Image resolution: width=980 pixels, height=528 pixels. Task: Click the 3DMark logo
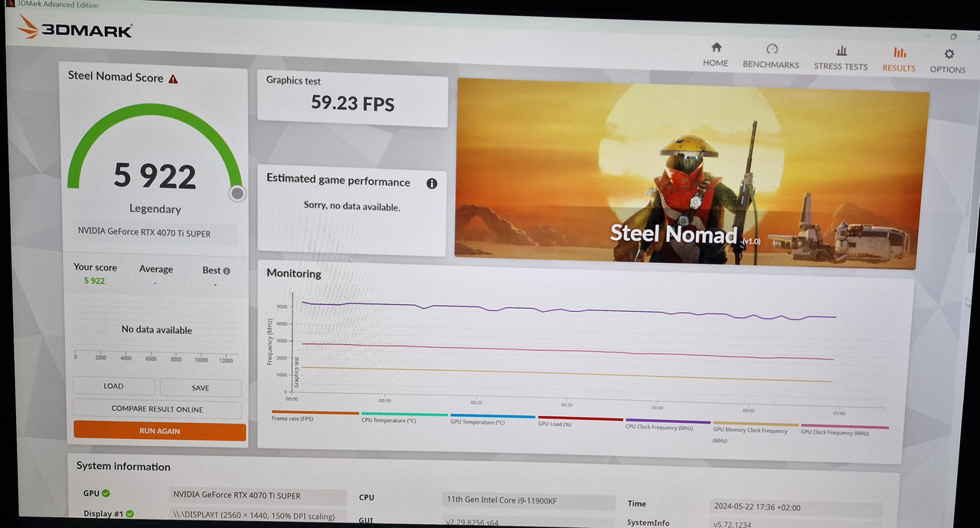[75, 28]
